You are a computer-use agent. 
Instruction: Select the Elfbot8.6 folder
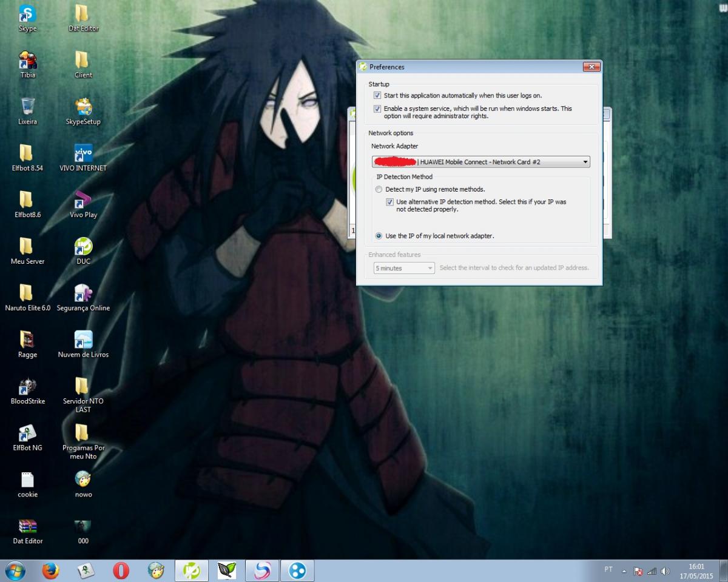(x=27, y=205)
